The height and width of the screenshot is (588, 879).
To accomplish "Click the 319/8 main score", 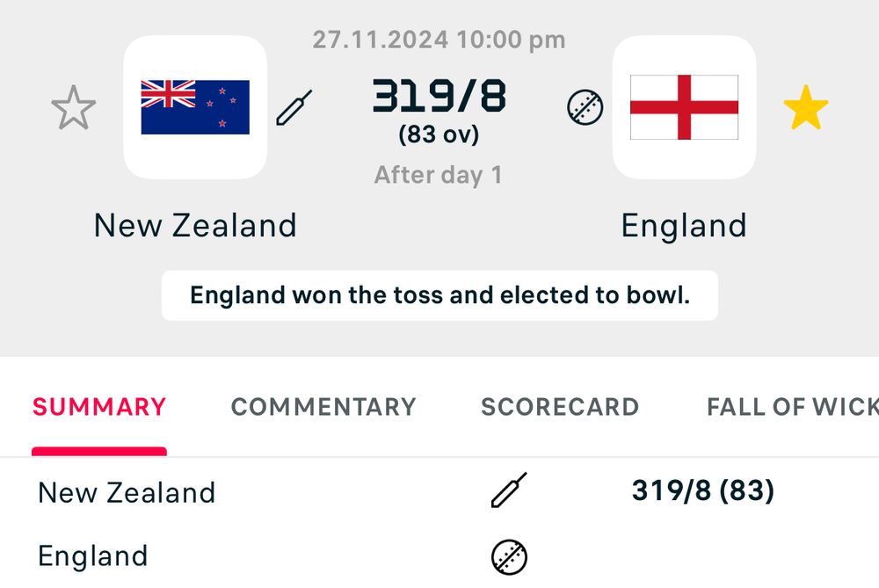I will 439,97.
